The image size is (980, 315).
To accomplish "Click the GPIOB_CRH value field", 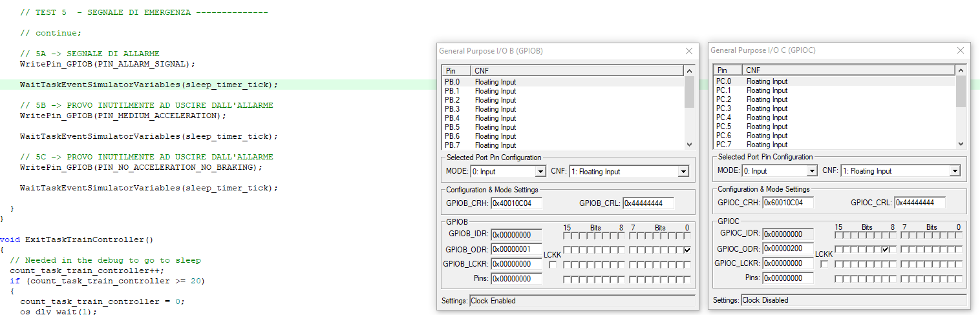I will coord(517,203).
